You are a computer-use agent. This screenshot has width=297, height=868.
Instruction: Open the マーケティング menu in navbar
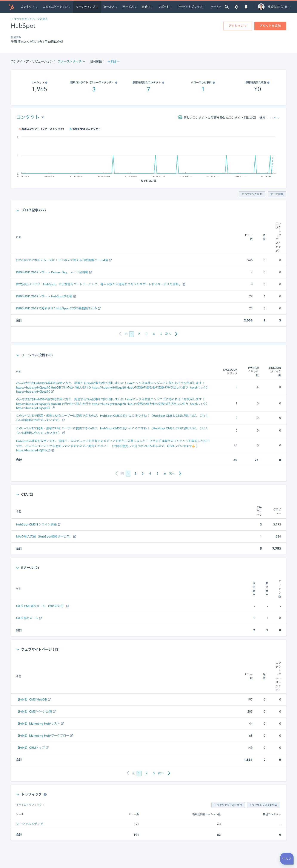(87, 7)
